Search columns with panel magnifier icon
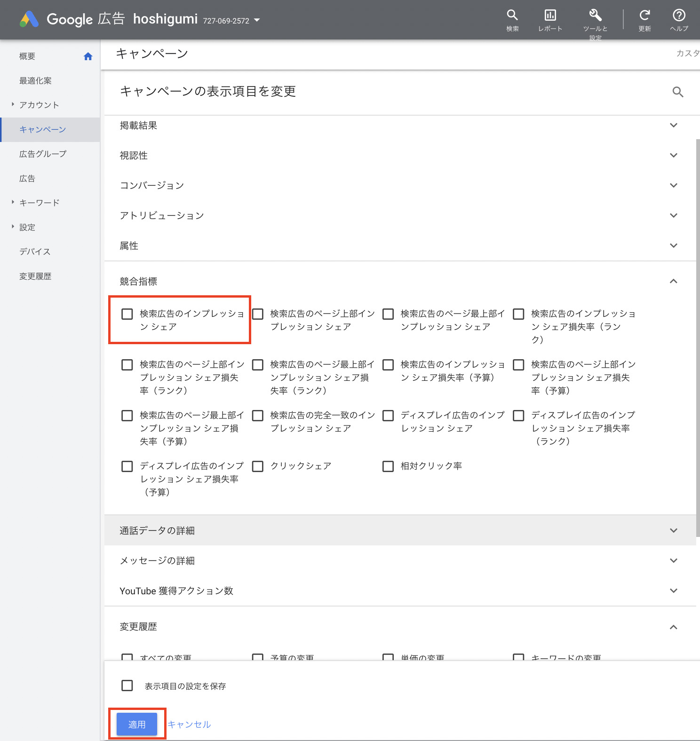 tap(677, 92)
